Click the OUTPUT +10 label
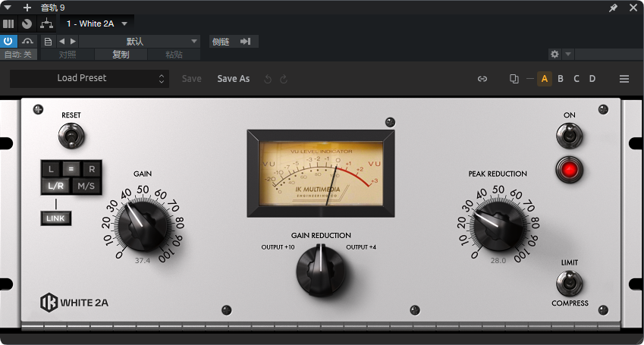 coord(278,247)
